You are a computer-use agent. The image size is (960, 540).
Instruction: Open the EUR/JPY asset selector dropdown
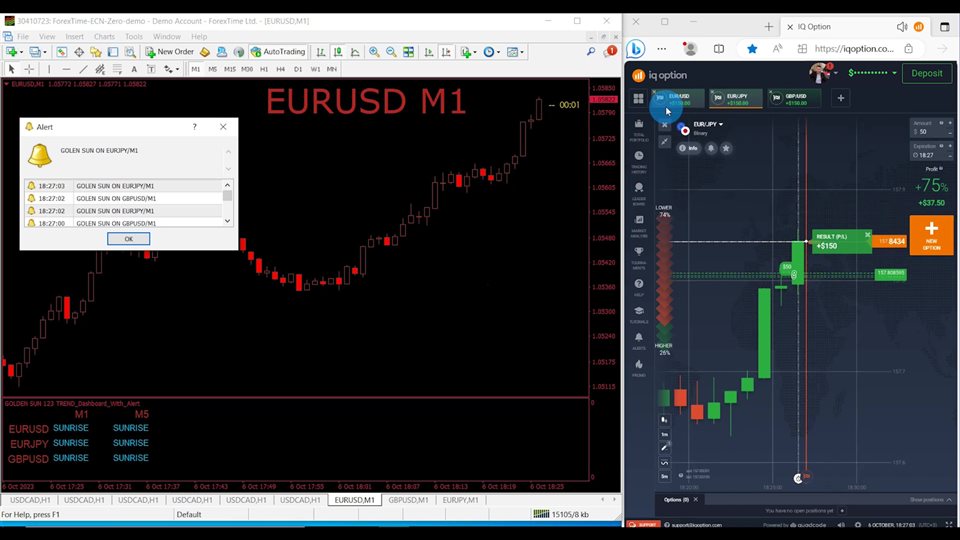(x=708, y=124)
